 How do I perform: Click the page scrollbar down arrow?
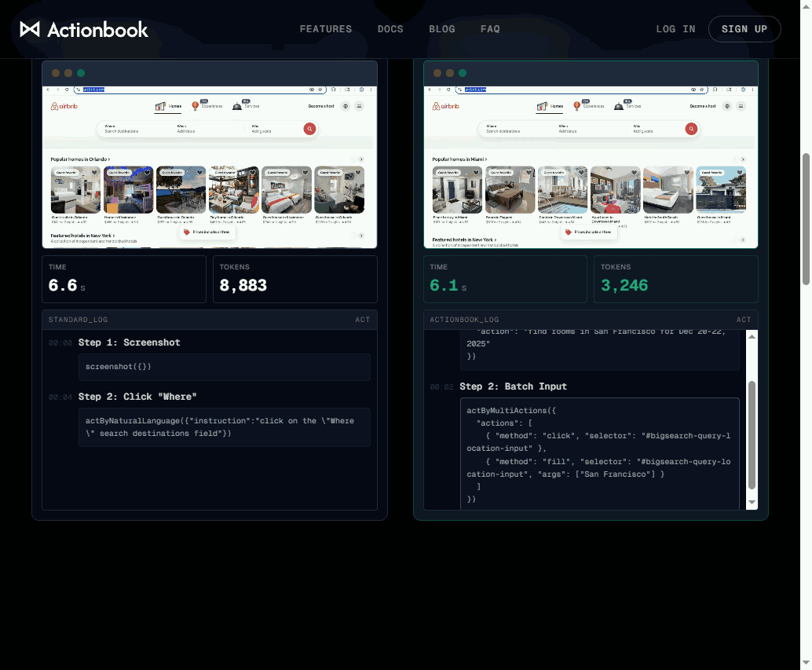(806, 662)
